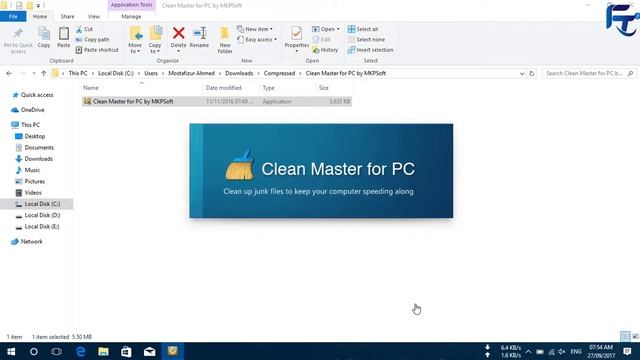Open the Windows Start menu

tap(11, 351)
